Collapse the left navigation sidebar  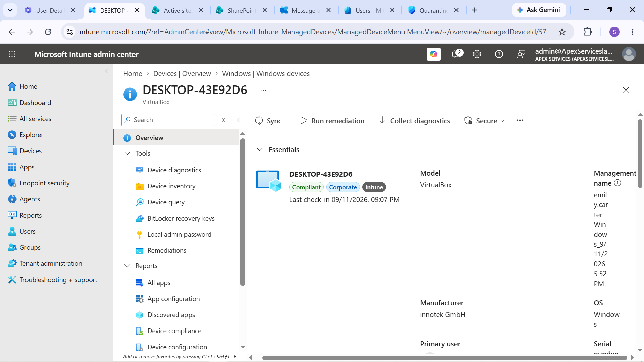pyautogui.click(x=106, y=71)
